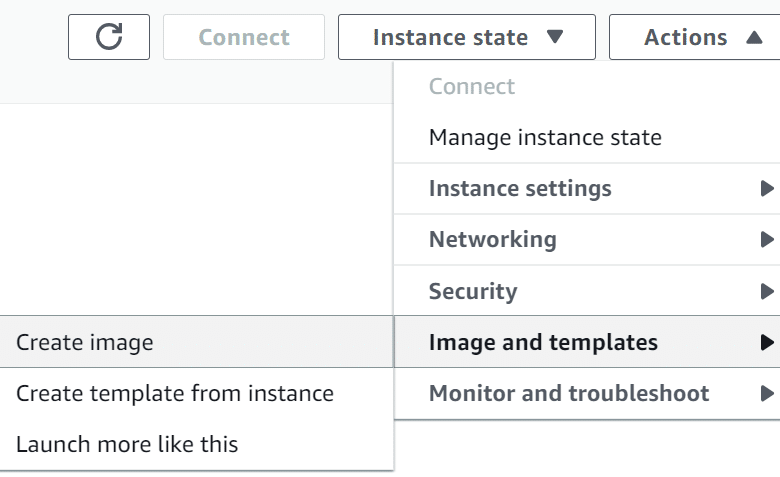Click the arrow beside Image and templates
This screenshot has width=780, height=477.
point(767,342)
